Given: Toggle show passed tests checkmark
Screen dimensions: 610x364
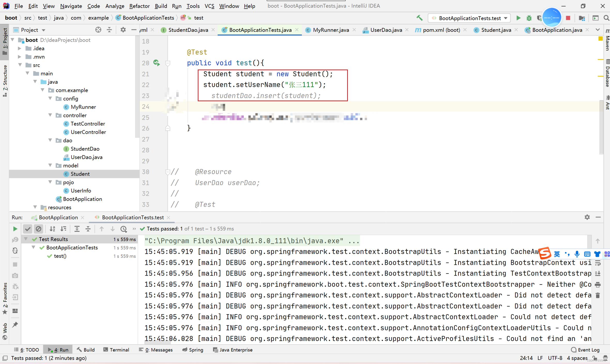Looking at the screenshot, I should pos(27,229).
